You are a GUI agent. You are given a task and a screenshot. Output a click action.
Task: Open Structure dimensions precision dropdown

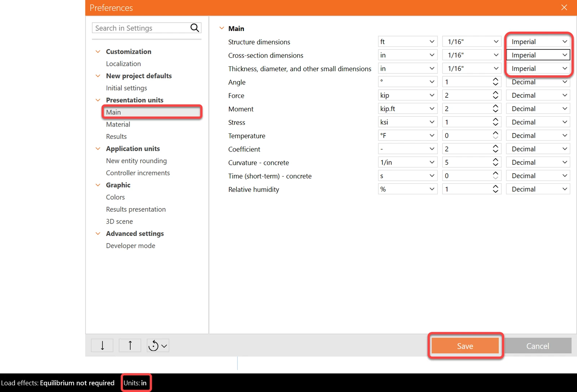click(x=472, y=41)
